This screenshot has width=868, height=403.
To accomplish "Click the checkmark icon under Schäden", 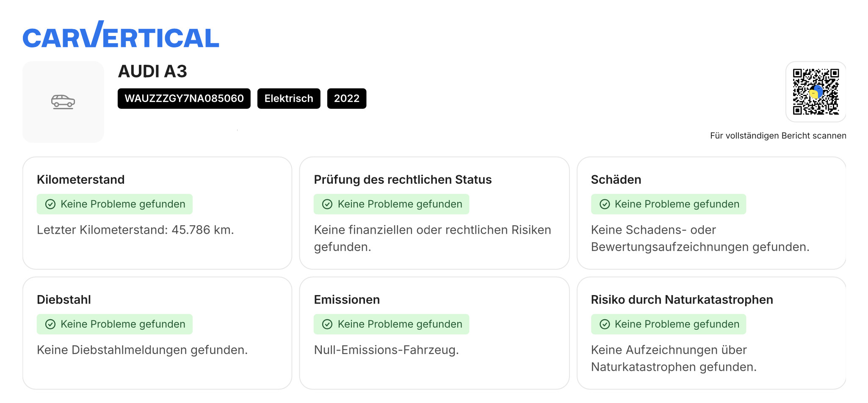I will pos(605,204).
